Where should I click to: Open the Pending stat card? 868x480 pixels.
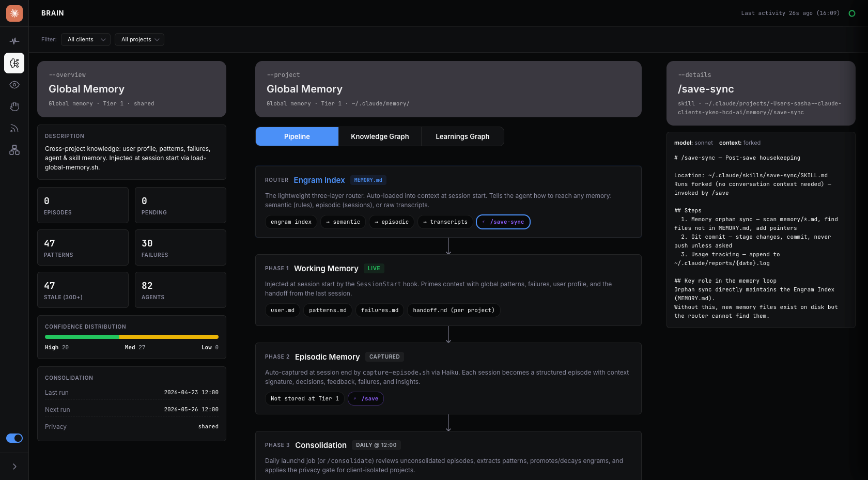click(x=180, y=205)
